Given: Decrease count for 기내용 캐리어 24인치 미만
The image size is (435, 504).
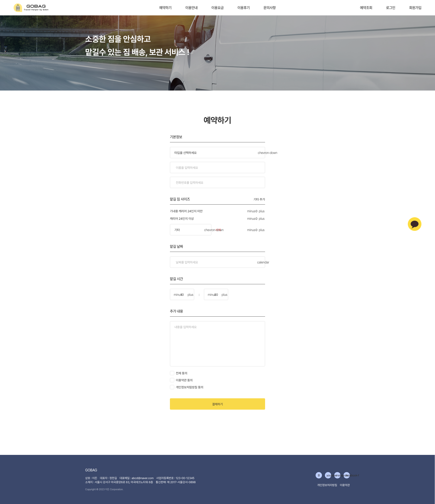Looking at the screenshot, I should pos(251,211).
